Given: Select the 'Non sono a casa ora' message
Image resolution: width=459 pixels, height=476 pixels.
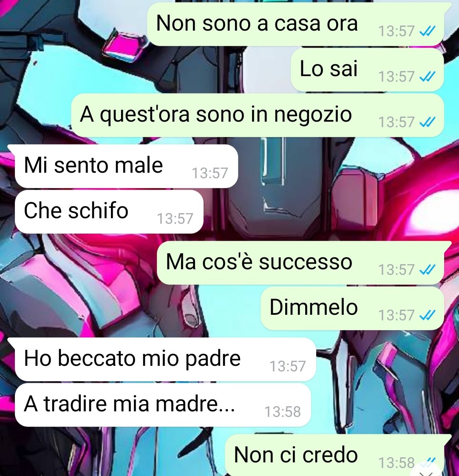Looking at the screenshot, I should point(295,24).
